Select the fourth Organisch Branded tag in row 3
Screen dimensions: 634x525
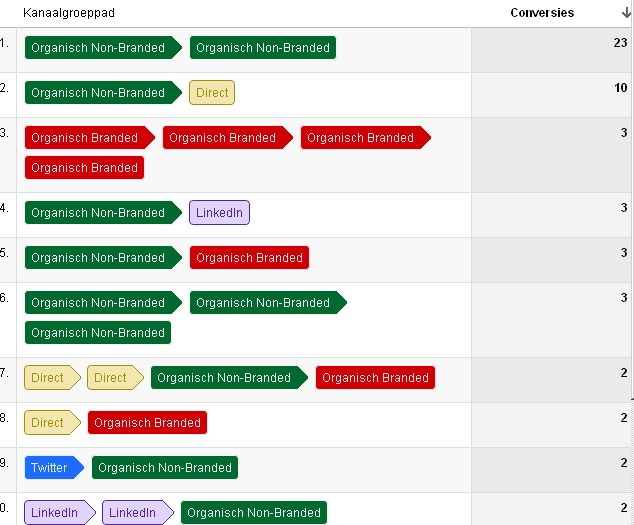point(85,168)
